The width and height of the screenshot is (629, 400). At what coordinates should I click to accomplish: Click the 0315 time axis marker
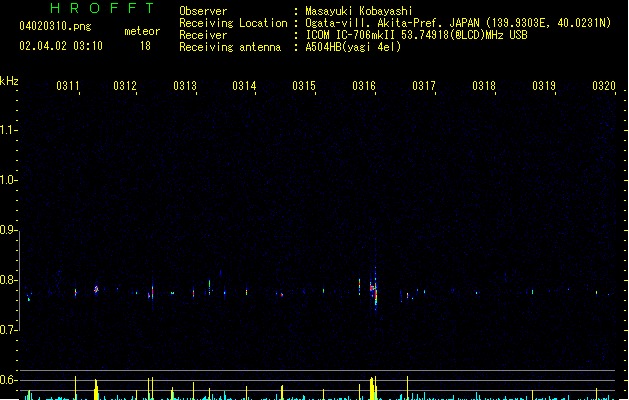[304, 86]
